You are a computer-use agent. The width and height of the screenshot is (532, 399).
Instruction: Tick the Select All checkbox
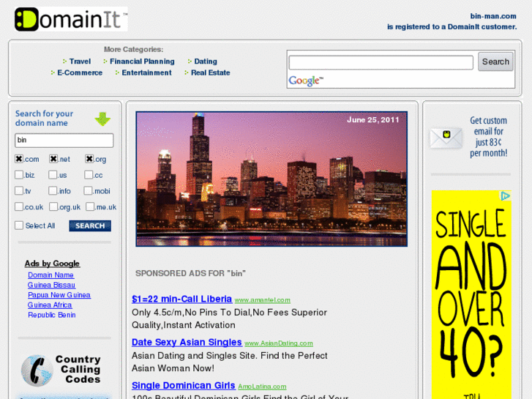tap(19, 225)
